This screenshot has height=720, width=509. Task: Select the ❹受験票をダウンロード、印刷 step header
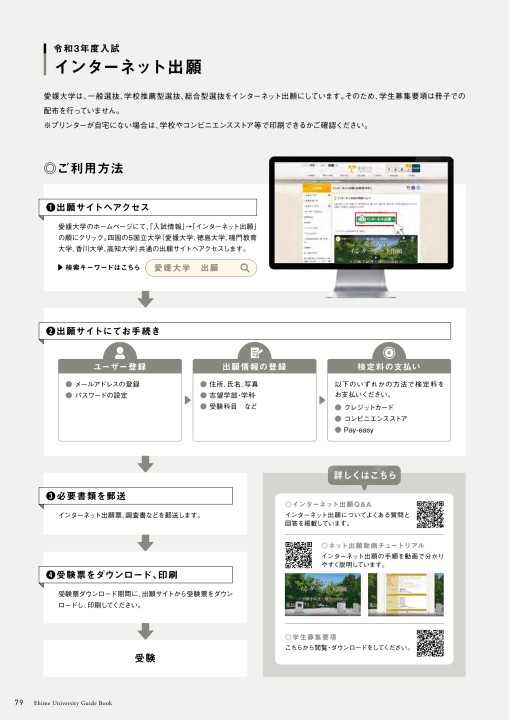(x=136, y=574)
